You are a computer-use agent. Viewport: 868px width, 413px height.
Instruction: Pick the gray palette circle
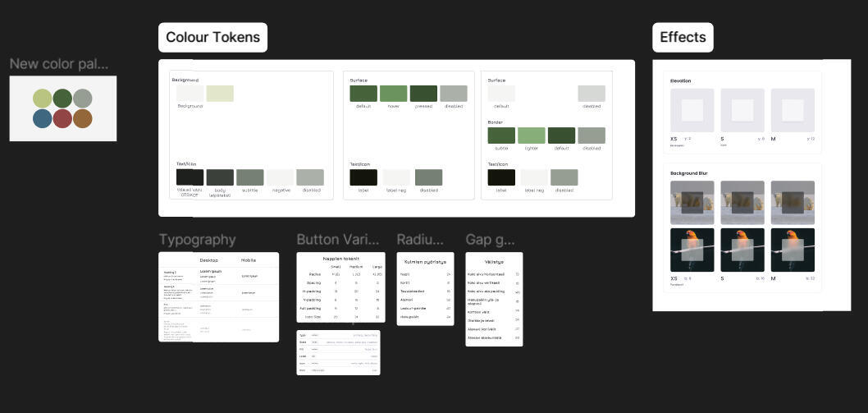tap(83, 99)
